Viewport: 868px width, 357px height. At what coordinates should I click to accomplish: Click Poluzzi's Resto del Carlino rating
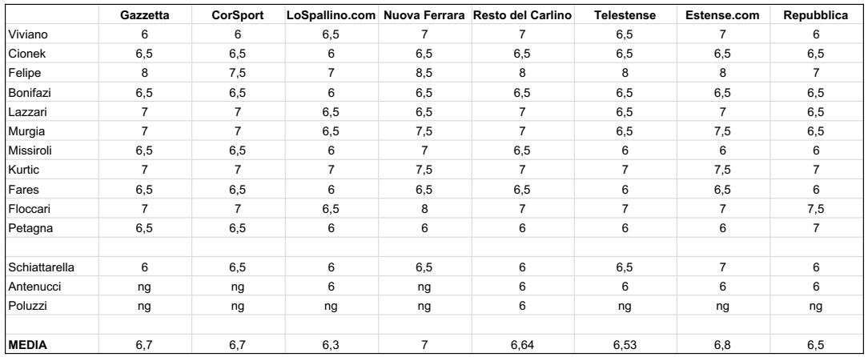tap(522, 306)
